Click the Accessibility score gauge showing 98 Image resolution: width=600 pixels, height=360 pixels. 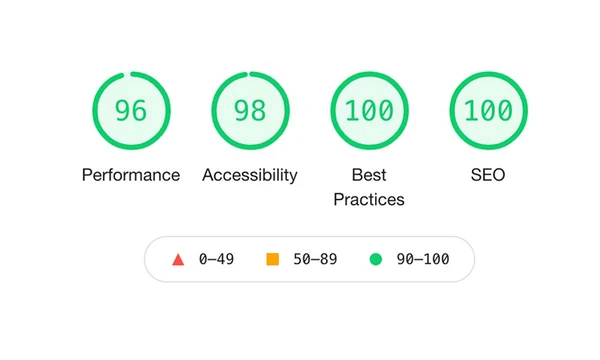point(250,111)
